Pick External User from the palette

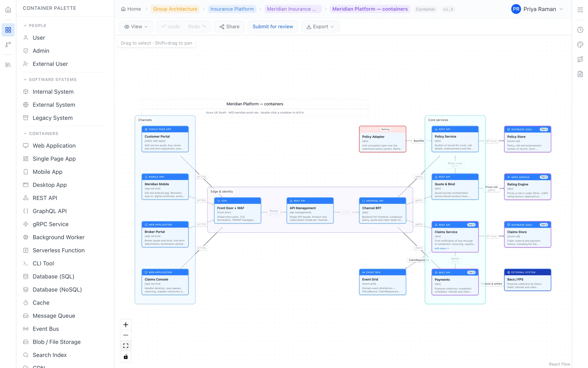click(x=65, y=64)
